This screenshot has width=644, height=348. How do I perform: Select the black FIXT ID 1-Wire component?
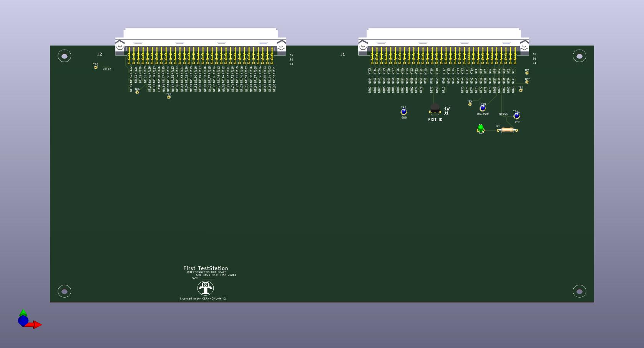tap(435, 109)
